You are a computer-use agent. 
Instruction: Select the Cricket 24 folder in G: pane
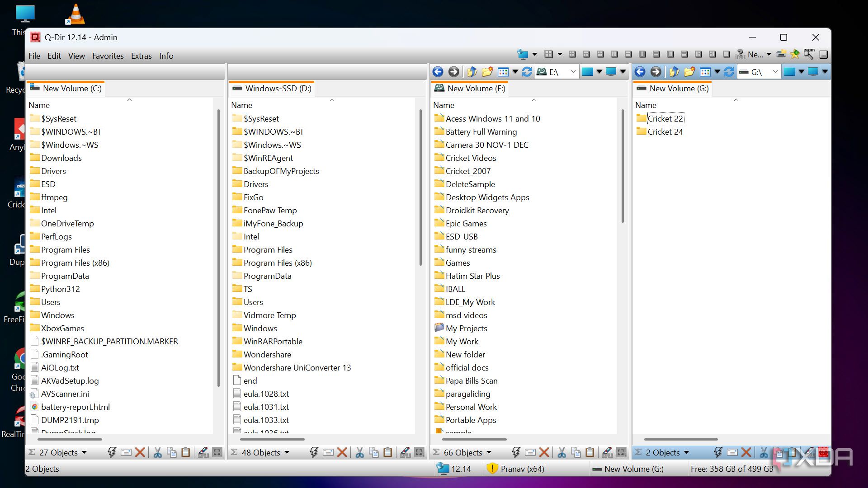(x=660, y=131)
